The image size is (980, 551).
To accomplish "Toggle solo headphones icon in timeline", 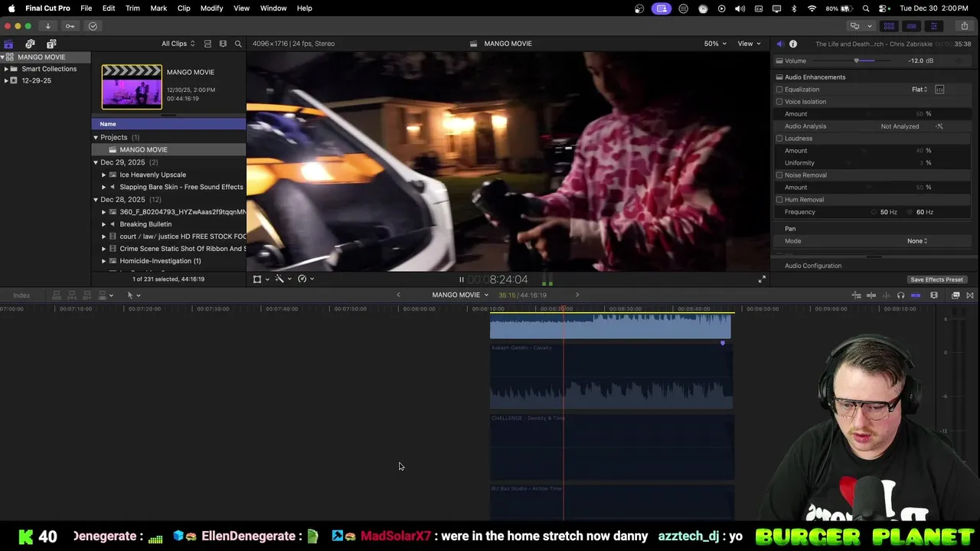I will [901, 295].
